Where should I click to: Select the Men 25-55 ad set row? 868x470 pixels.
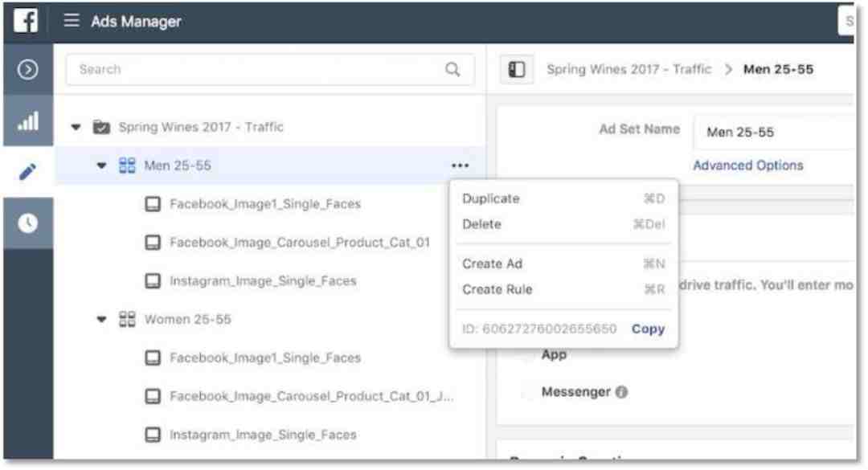(x=270, y=165)
